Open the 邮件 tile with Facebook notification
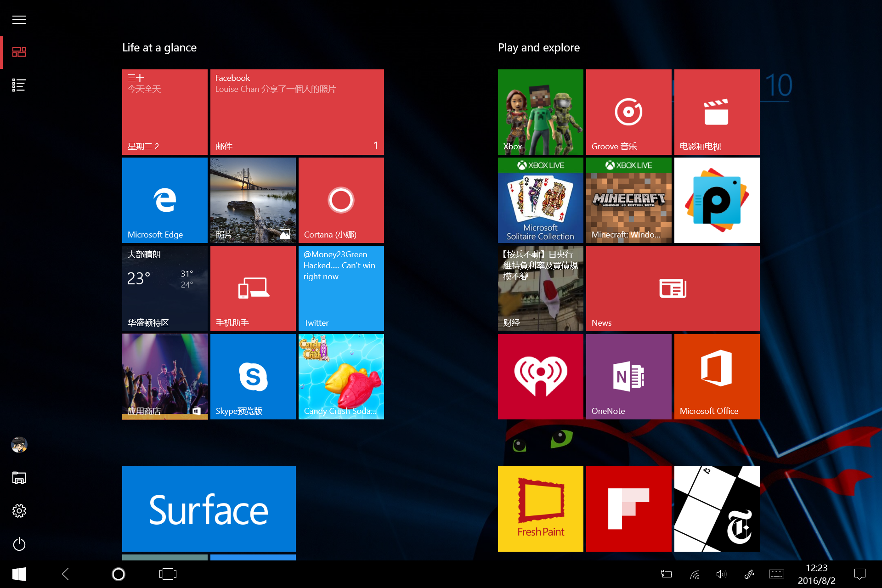Screen dimensions: 882x588 tap(297, 112)
